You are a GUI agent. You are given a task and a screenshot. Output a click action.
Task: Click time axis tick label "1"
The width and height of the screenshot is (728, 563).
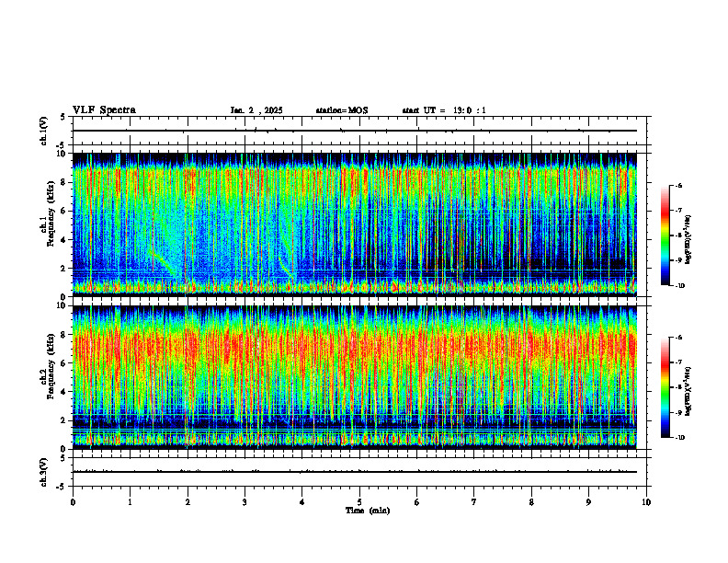pyautogui.click(x=130, y=502)
